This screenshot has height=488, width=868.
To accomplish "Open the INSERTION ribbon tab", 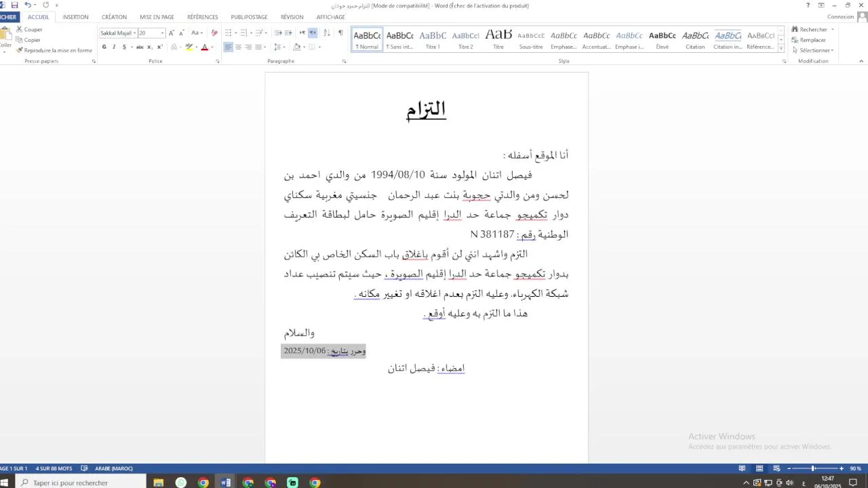I will click(75, 17).
